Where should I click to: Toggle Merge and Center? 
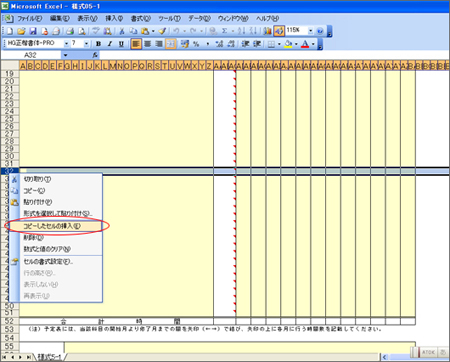(x=171, y=44)
